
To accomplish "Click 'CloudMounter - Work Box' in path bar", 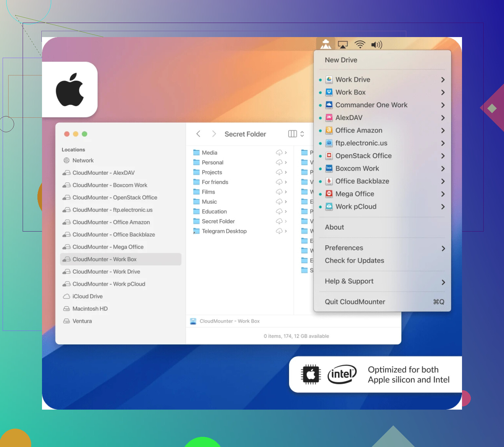I will [x=230, y=321].
